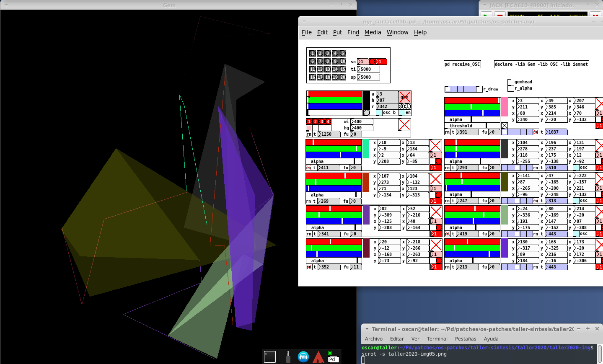603x364 pixels.
Task: Toggle the r_alpha checkbox
Action: pos(510,88)
